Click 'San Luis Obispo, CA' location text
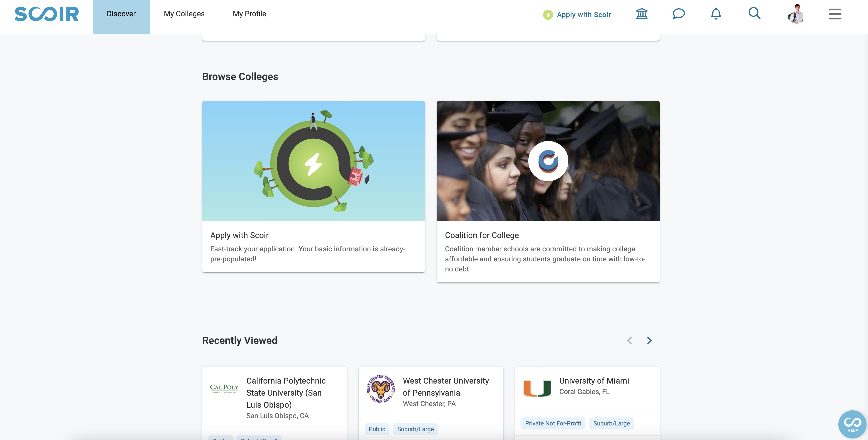 277,416
